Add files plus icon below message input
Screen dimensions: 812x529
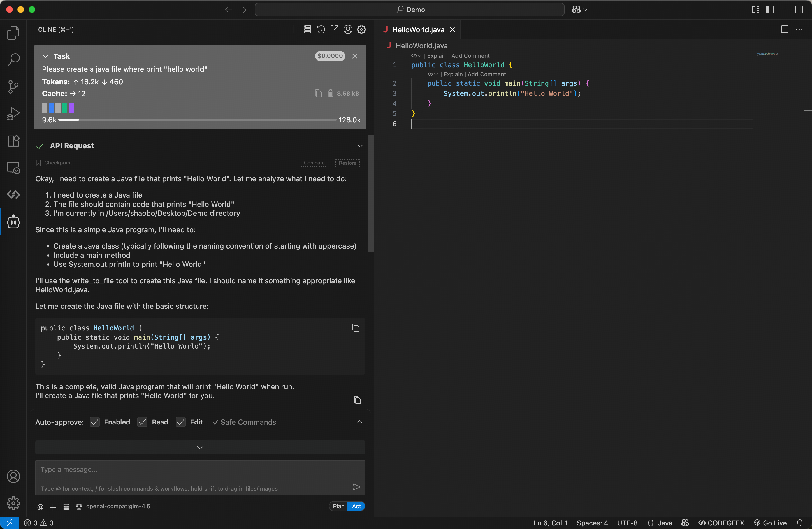pyautogui.click(x=53, y=507)
